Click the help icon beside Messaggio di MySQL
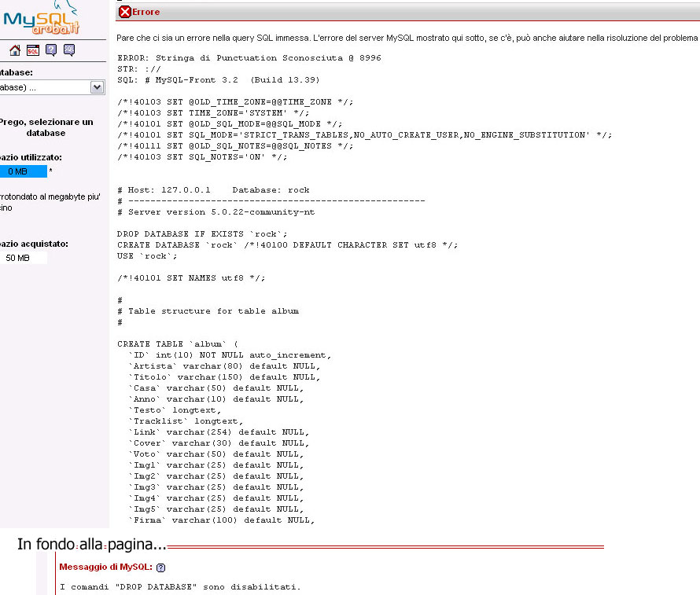Image resolution: width=700 pixels, height=595 pixels. 161,567
